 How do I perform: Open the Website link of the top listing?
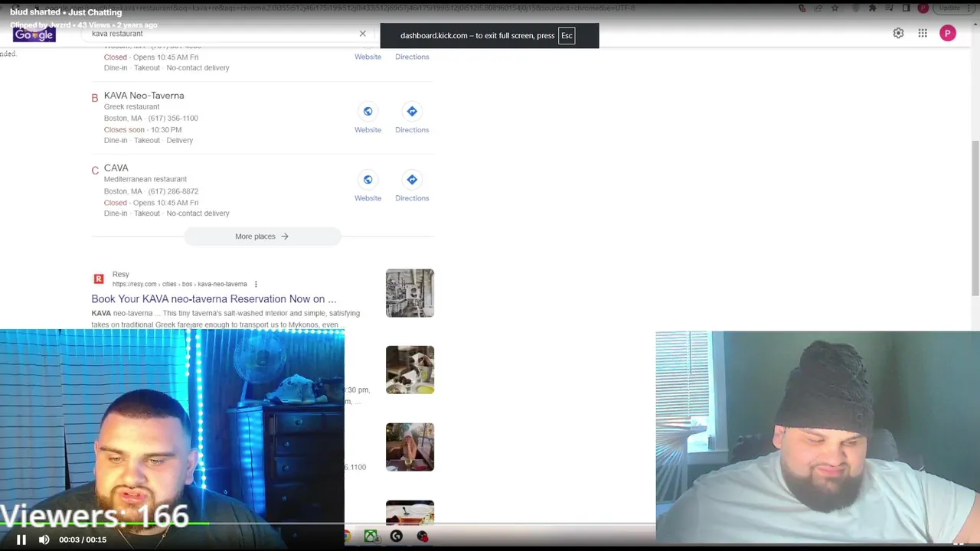click(367, 57)
